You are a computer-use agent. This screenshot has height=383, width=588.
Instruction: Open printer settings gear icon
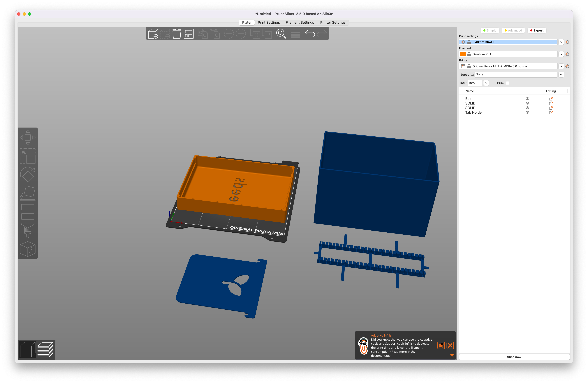pyautogui.click(x=567, y=66)
